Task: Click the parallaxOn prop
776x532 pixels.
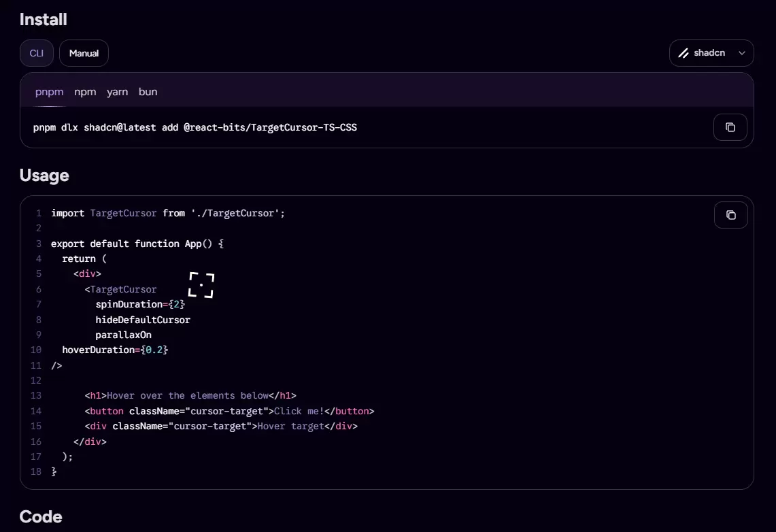Action: (x=123, y=335)
